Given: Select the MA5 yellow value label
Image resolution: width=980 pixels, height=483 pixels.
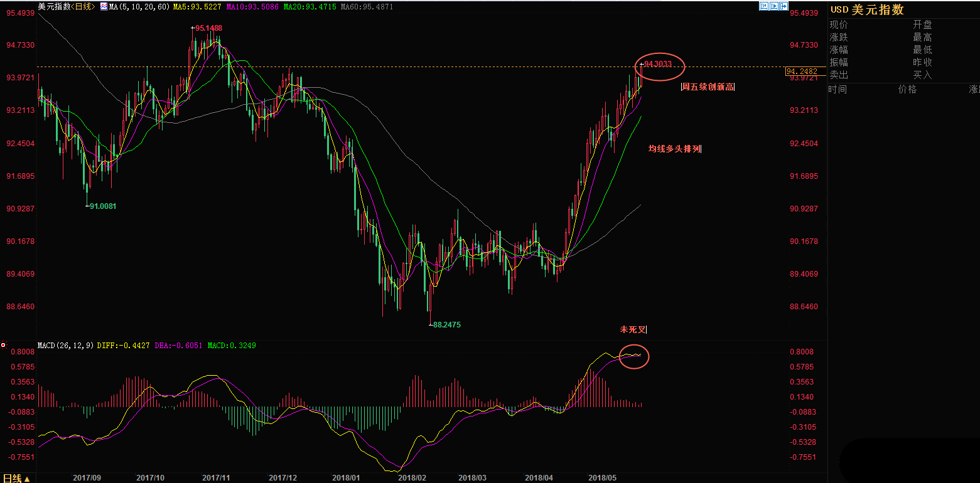Looking at the screenshot, I should click(196, 7).
